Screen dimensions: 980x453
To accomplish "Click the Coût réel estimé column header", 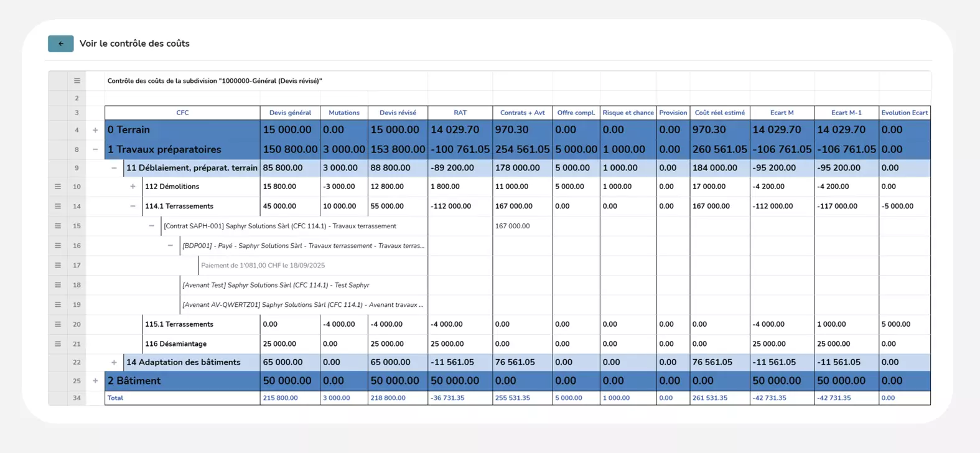I will click(719, 113).
